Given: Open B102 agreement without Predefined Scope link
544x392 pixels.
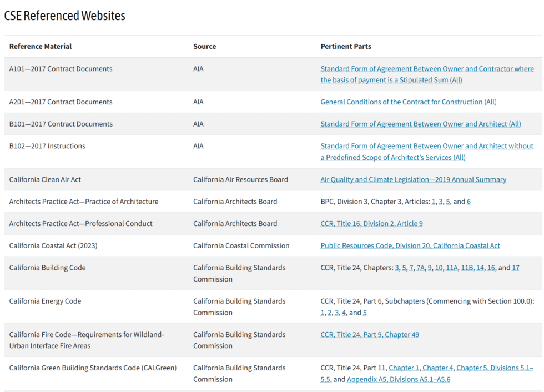Looking at the screenshot, I should pos(427,152).
